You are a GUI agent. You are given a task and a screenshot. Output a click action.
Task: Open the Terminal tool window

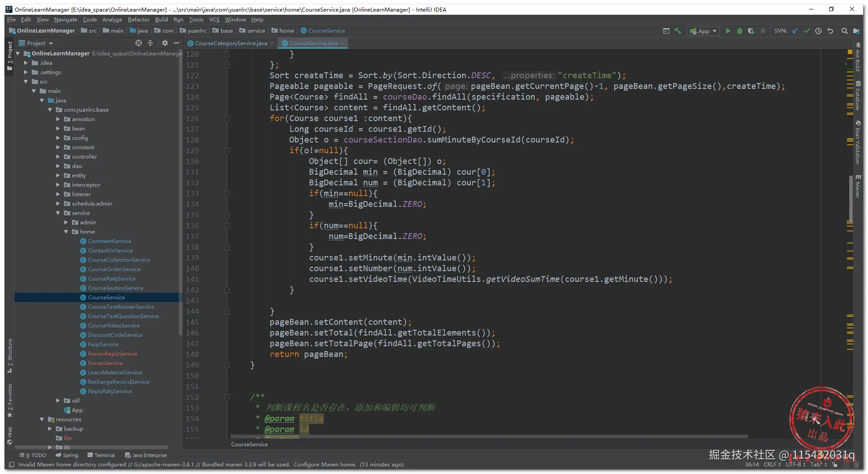[101, 455]
